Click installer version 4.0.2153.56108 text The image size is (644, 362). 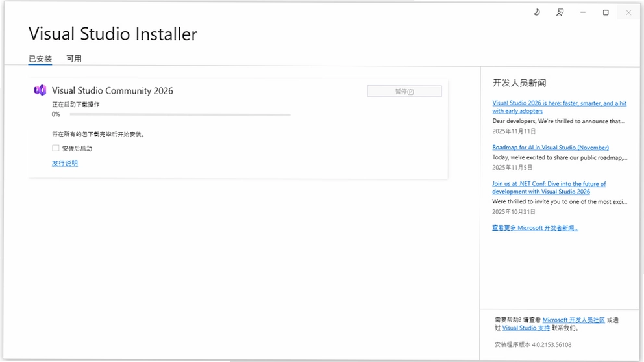pos(533,344)
